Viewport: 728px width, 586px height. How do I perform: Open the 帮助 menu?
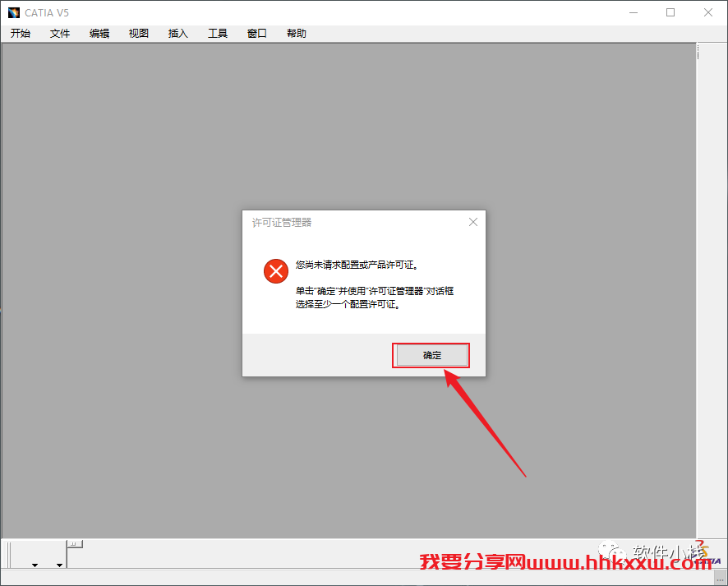pyautogui.click(x=297, y=34)
